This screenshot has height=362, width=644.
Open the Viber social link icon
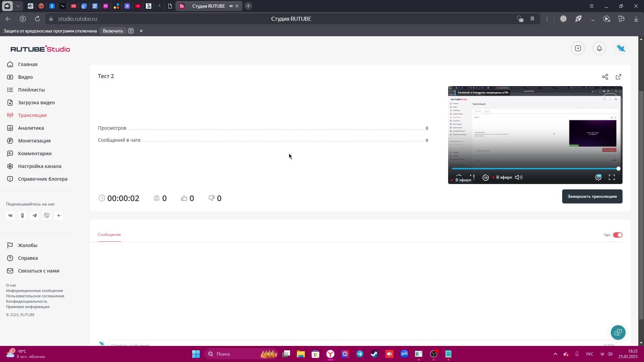47,216
